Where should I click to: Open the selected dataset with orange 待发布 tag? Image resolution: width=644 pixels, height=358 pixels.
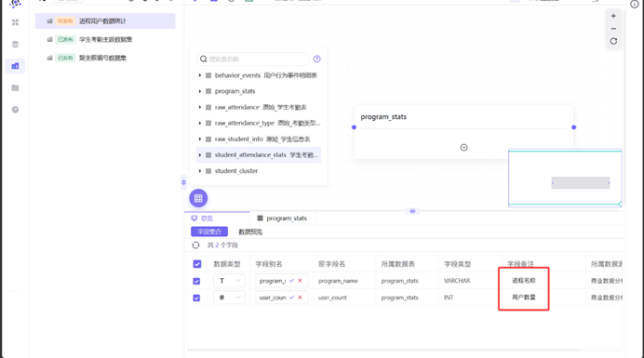105,21
